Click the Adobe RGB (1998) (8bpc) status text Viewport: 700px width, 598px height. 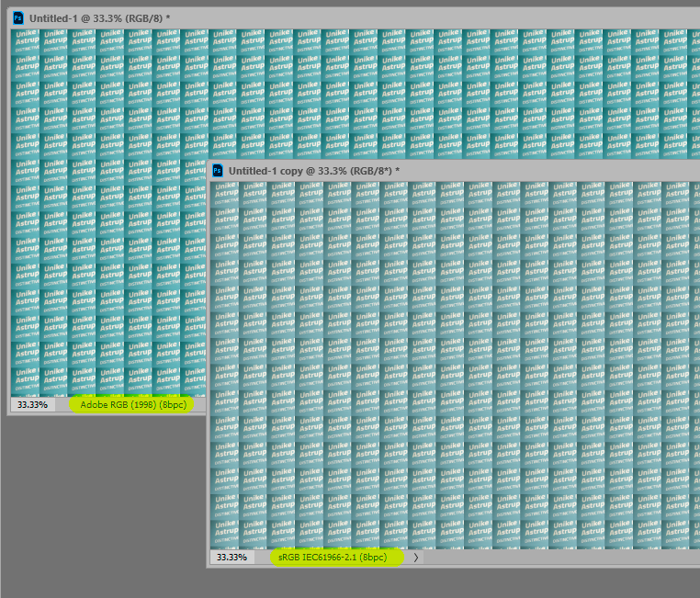[x=133, y=405]
